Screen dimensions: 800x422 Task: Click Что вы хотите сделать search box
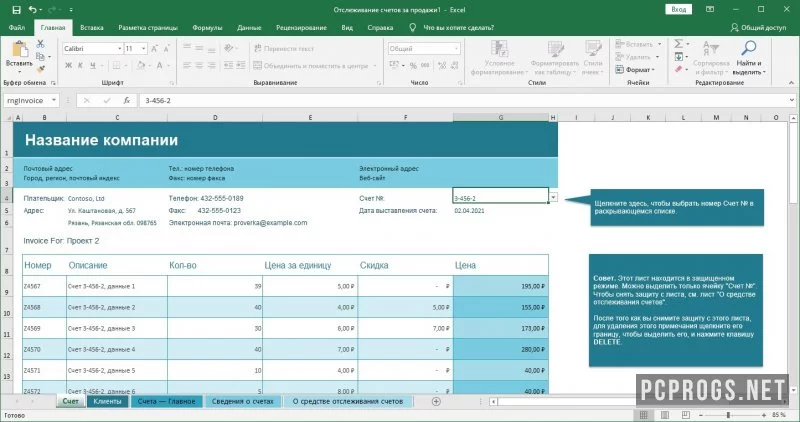tap(459, 28)
